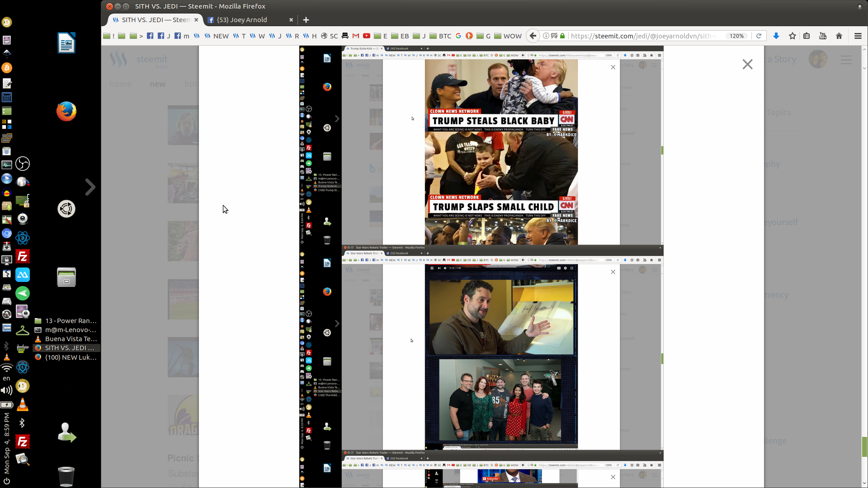Go to Firefox home page icon
Image resolution: width=868 pixels, height=488 pixels.
click(x=839, y=36)
